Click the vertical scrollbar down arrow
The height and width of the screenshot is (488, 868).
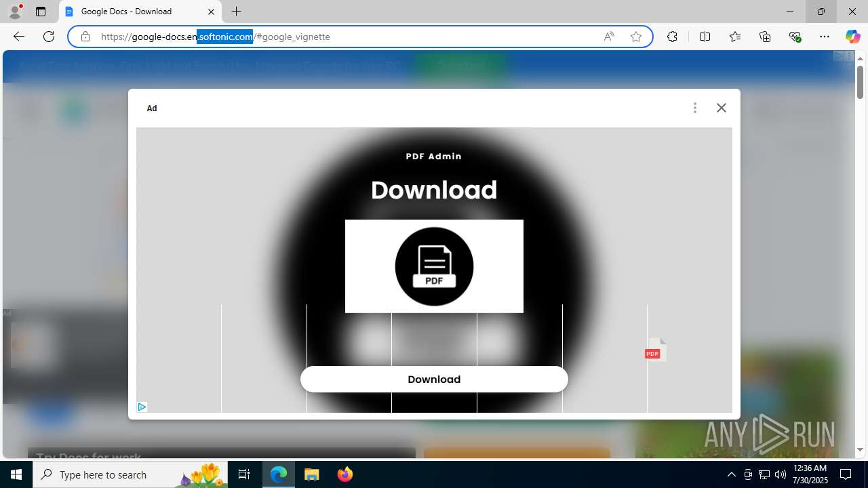coord(860,449)
